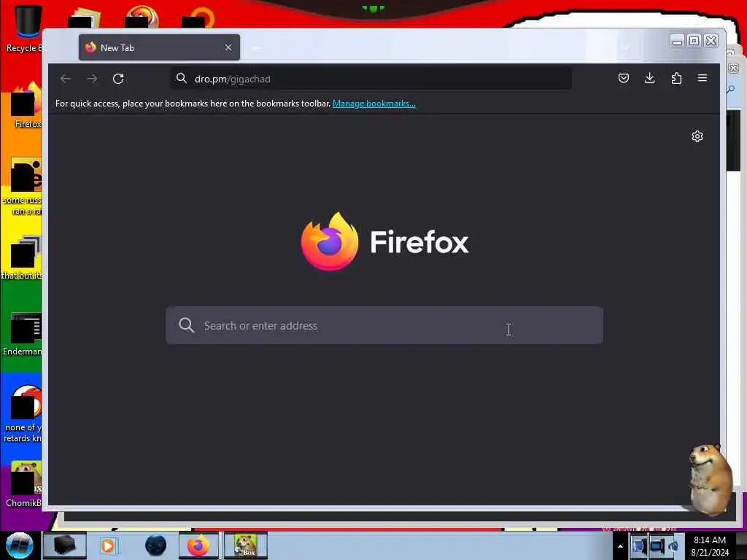Open the Save to Pocket button
This screenshot has width=747, height=560.
pos(623,78)
